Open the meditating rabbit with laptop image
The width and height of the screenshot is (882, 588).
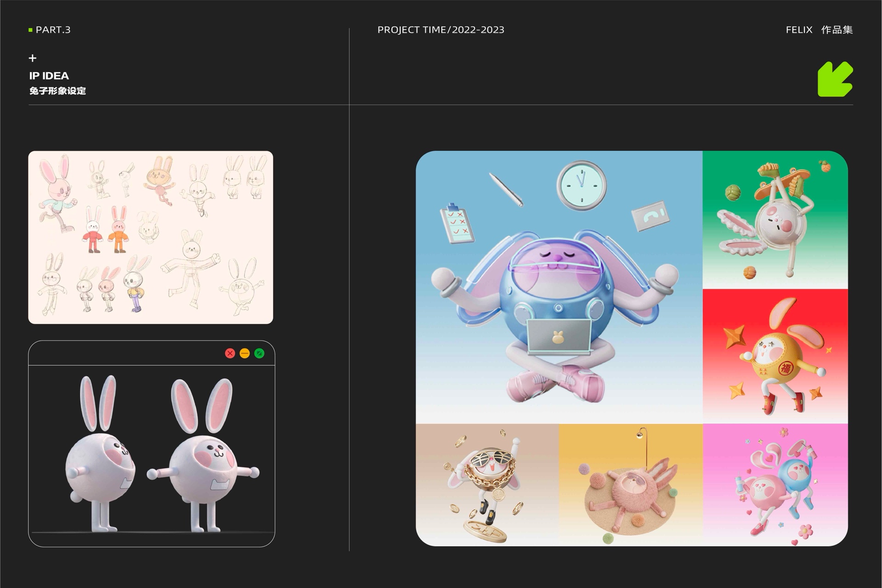click(559, 287)
